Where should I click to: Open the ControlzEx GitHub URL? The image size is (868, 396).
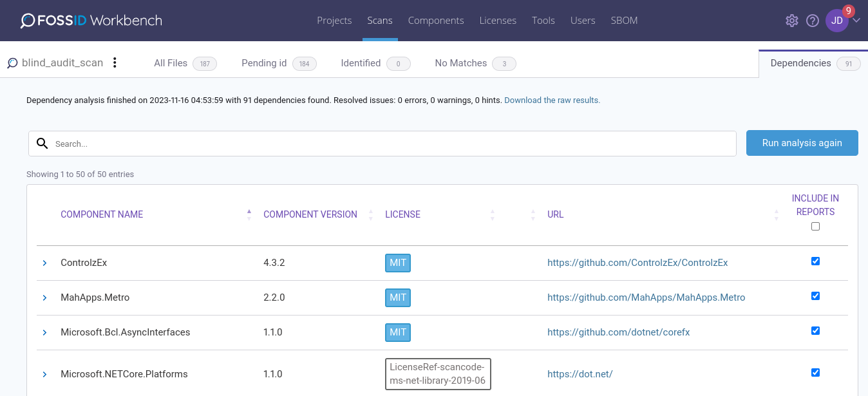pos(637,263)
